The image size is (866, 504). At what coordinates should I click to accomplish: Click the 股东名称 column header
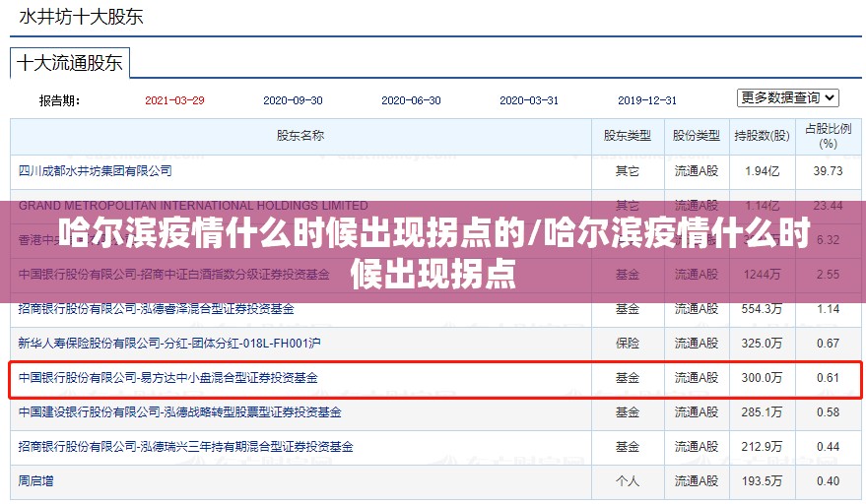[x=300, y=136]
